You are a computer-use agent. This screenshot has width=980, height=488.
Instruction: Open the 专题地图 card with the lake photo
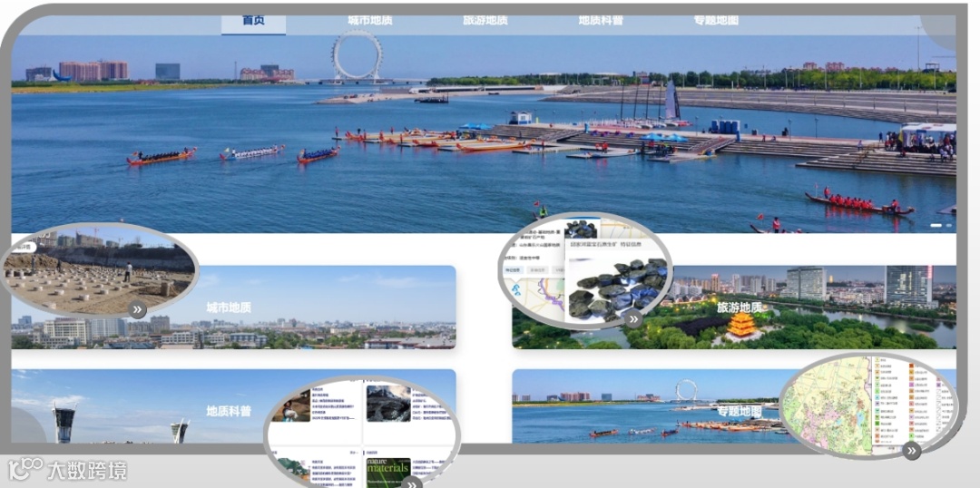point(734,406)
